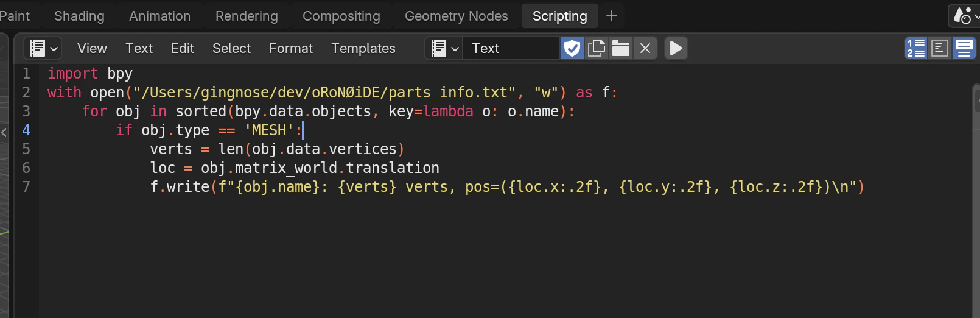
Task: Switch to the Shading workspace tab
Action: [79, 16]
